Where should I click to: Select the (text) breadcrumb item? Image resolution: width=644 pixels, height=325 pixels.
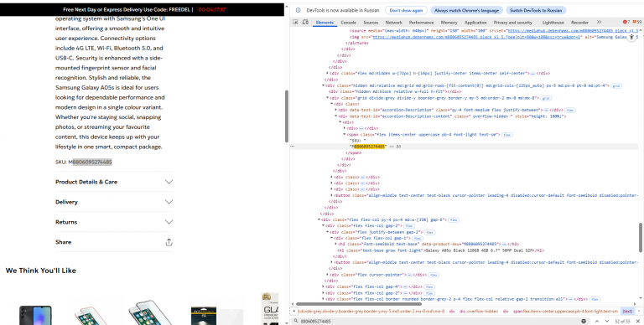(x=627, y=312)
